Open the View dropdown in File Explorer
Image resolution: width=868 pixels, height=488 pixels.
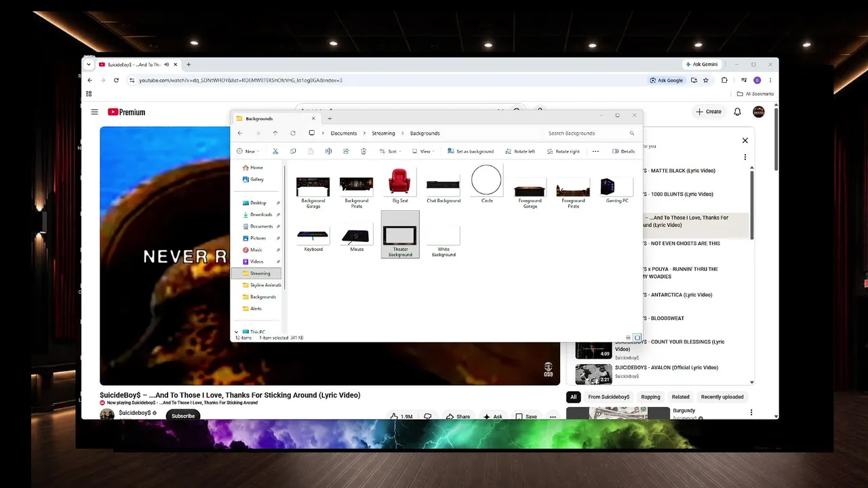pos(423,151)
